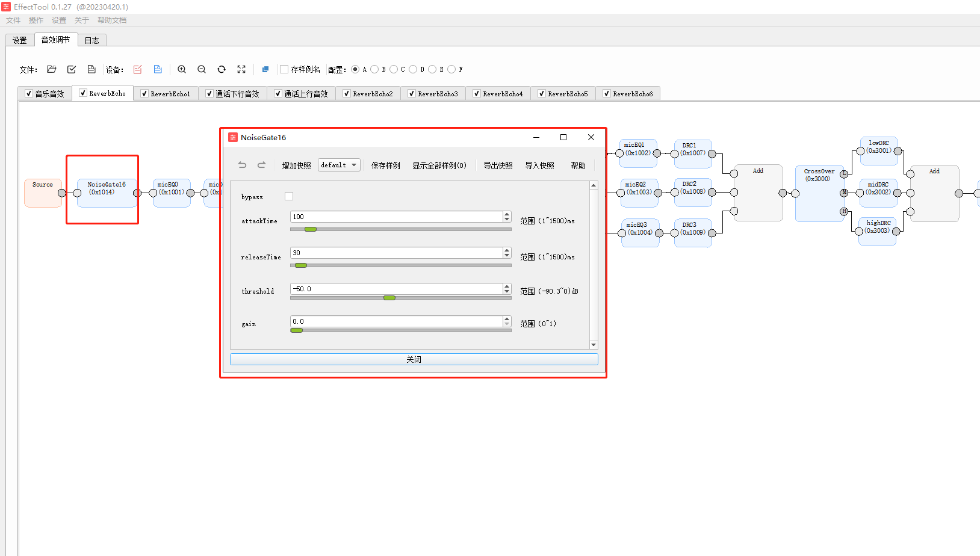Click the 关闭 button
The height and width of the screenshot is (556, 980).
(414, 359)
